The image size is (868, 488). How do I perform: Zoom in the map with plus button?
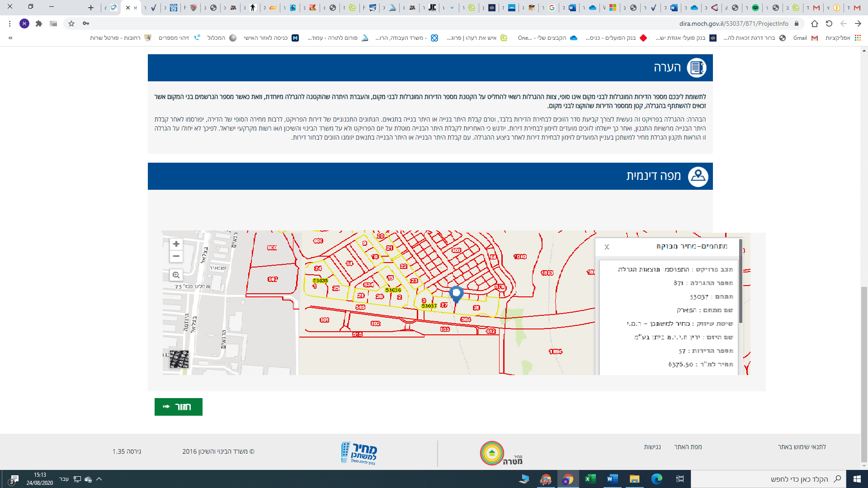click(176, 244)
